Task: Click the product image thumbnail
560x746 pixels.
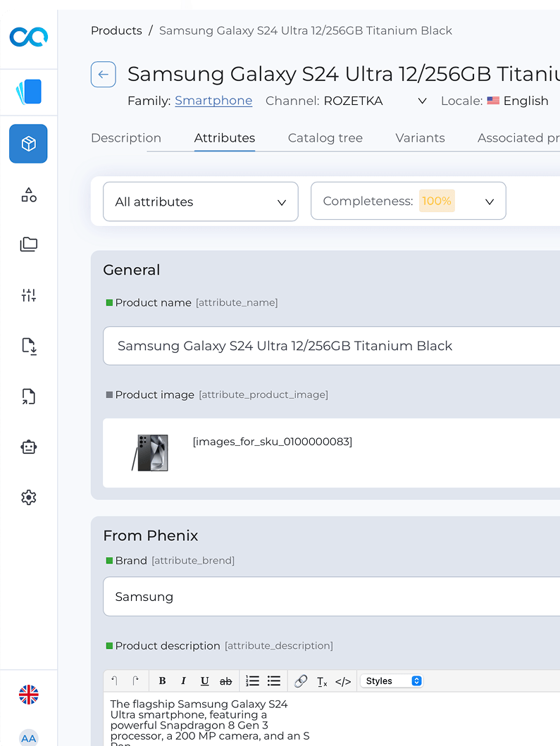Action: (x=150, y=452)
